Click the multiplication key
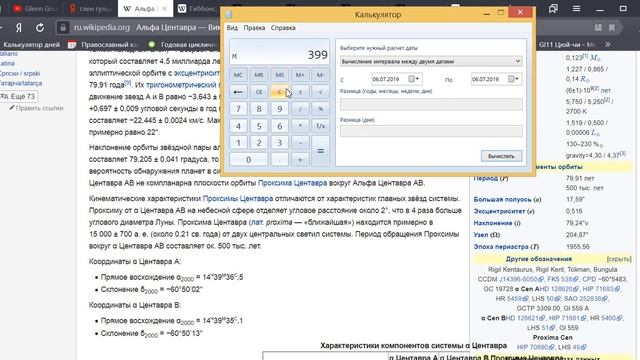The height and width of the screenshot is (360, 640). coord(300,126)
